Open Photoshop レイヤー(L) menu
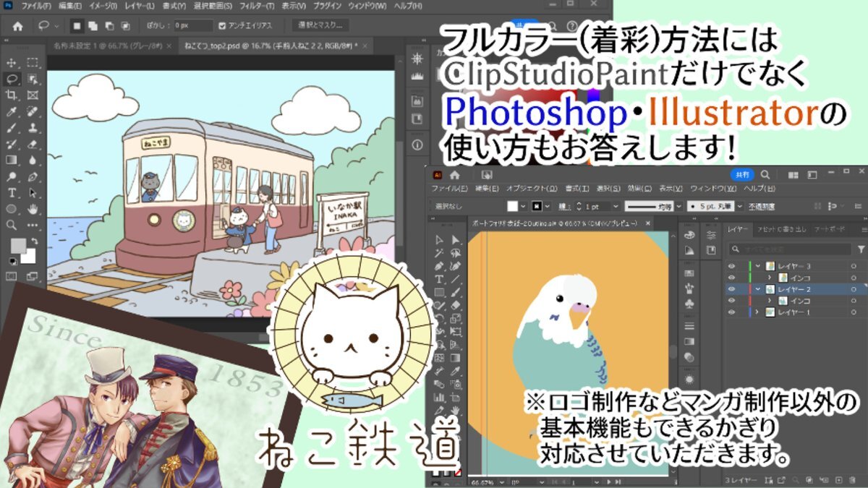 pyautogui.click(x=140, y=6)
